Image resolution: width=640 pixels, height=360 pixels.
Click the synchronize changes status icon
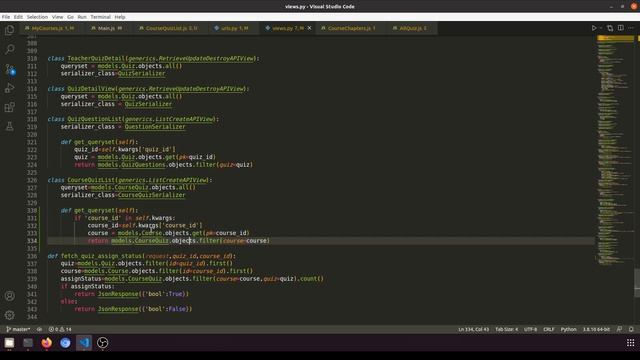tap(39, 329)
